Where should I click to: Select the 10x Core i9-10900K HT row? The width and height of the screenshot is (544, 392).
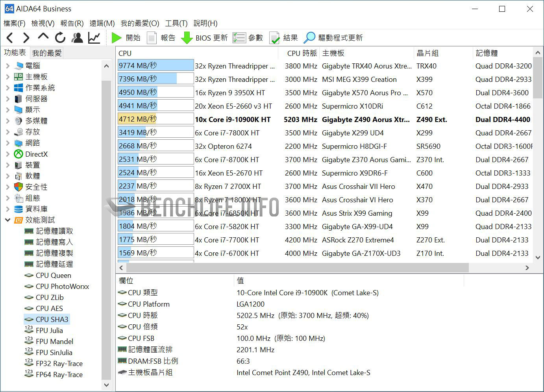(x=233, y=120)
